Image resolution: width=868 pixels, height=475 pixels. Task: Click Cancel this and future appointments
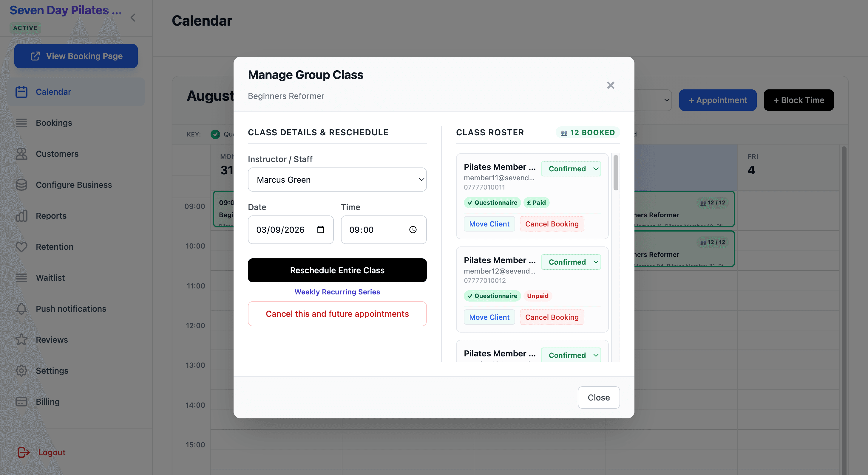coord(337,314)
